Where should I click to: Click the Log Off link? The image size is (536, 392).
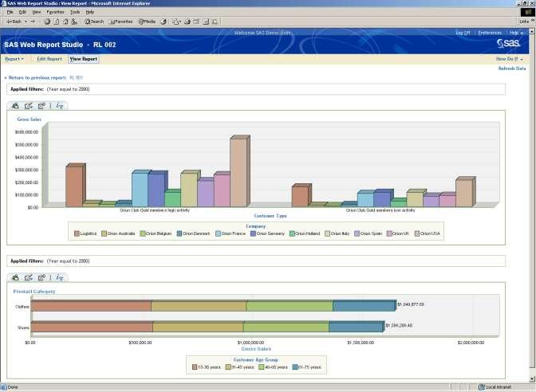(x=463, y=33)
